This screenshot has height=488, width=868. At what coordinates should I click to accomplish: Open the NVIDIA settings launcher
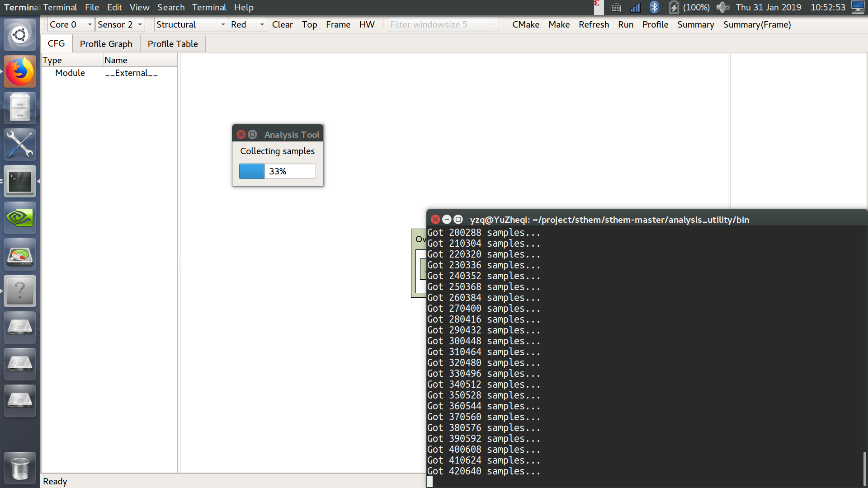[x=20, y=218]
